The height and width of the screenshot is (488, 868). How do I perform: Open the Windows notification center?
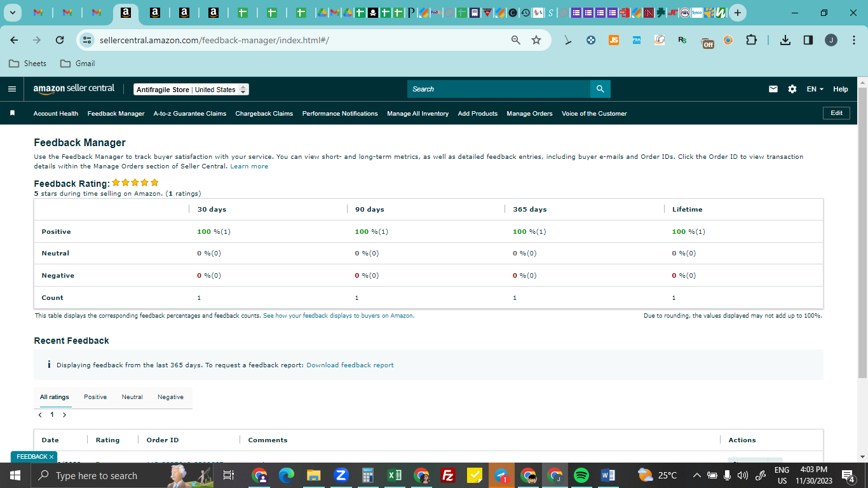pos(848,475)
